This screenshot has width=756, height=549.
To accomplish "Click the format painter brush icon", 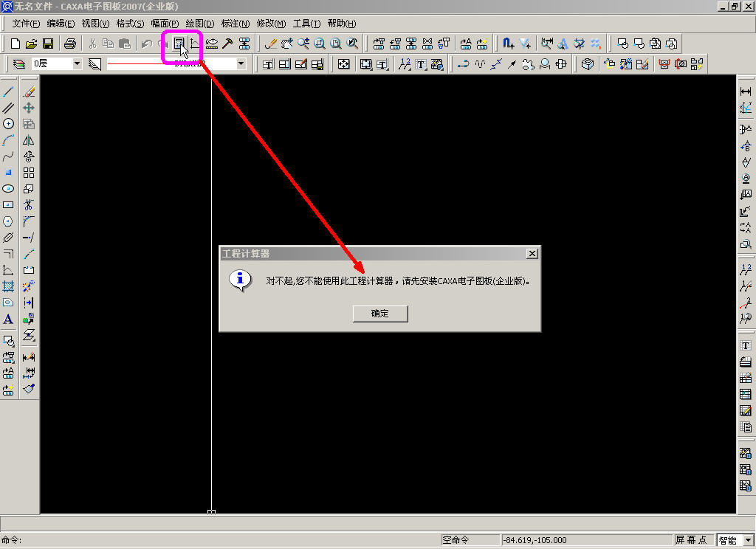I will pos(29,388).
